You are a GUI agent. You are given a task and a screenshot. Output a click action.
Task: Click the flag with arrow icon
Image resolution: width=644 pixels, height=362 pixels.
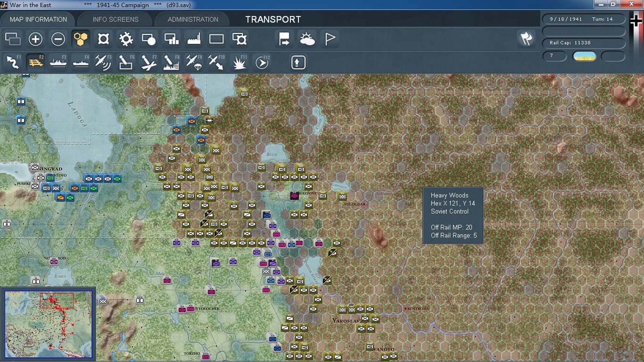tap(284, 39)
